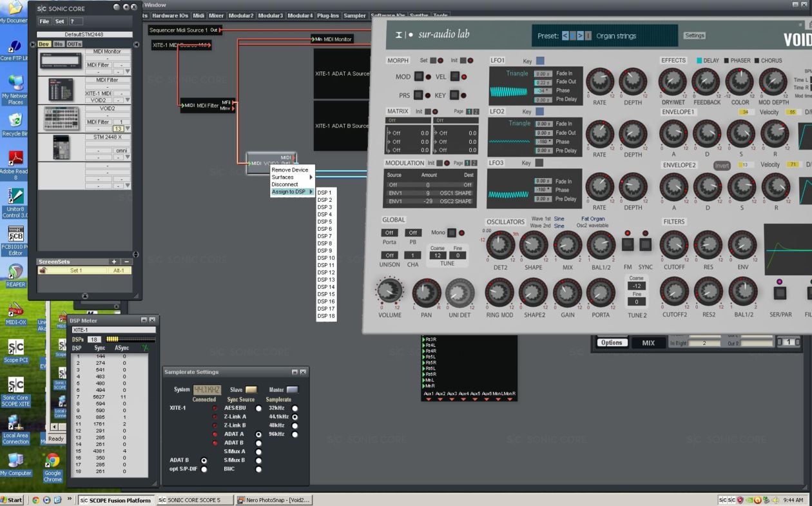Toggle the Mono switch in GLOBAL
Image resolution: width=812 pixels, height=506 pixels.
[453, 233]
